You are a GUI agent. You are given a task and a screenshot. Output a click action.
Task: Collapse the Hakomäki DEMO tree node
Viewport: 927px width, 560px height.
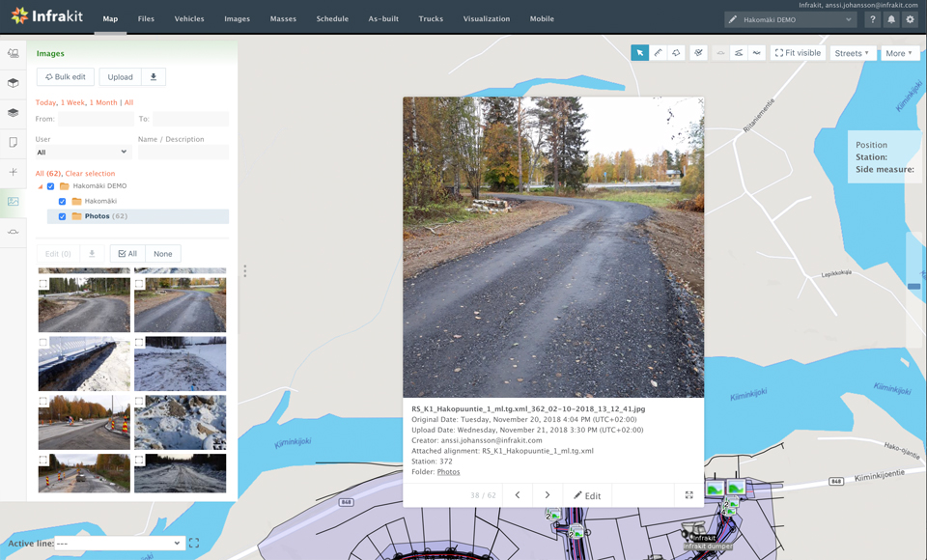coord(41,186)
